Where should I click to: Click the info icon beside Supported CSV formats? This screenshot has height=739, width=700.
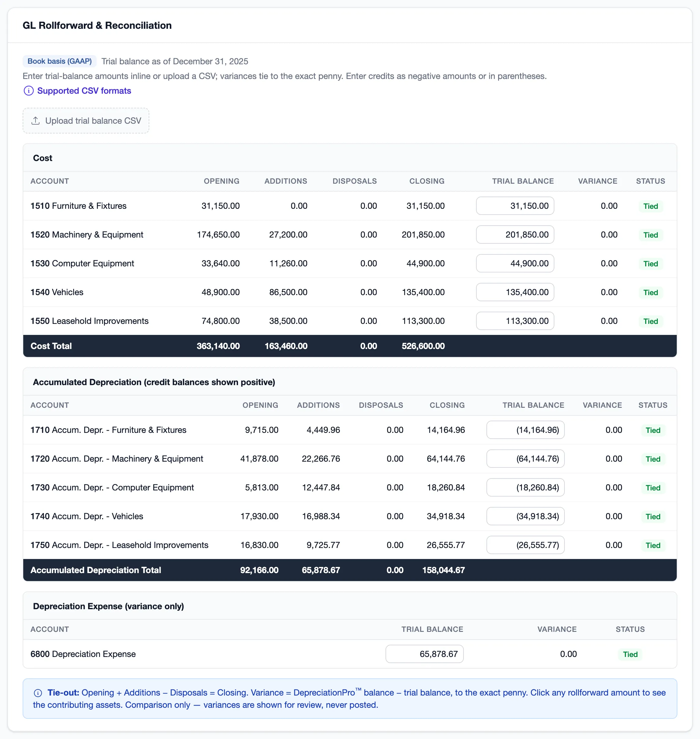[x=29, y=91]
